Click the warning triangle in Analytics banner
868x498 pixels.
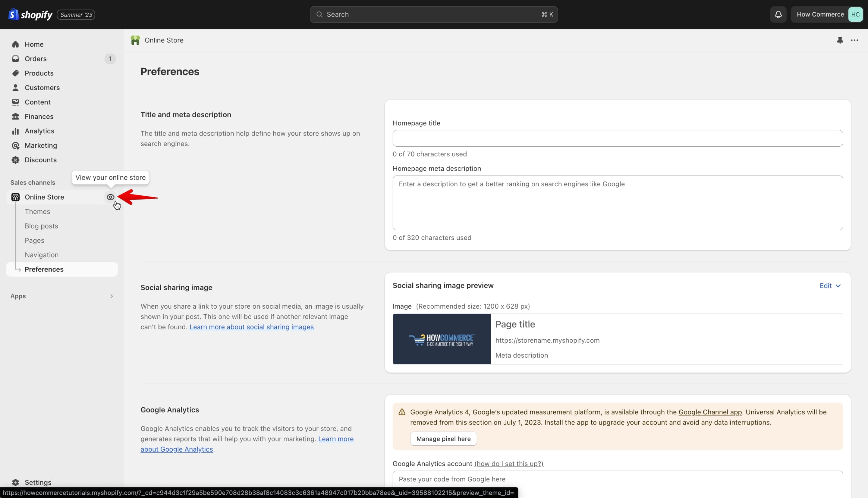pos(402,412)
